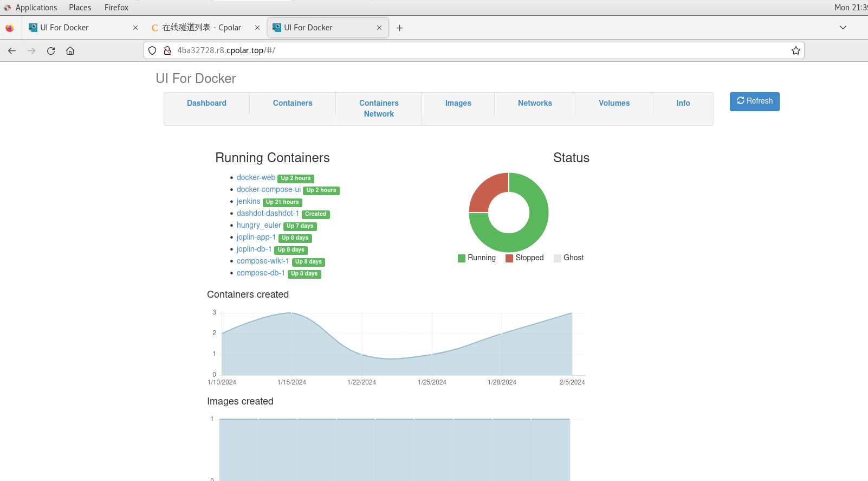The height and width of the screenshot is (481, 868).
Task: Click the red Stopped legend swatch
Action: tap(509, 258)
